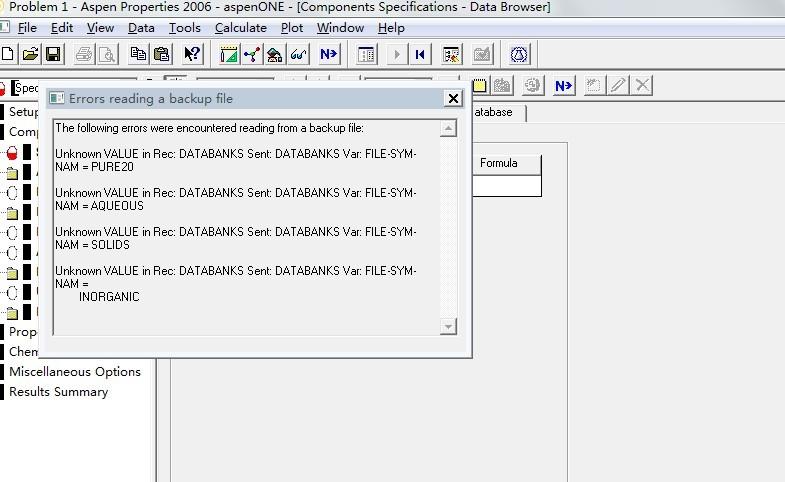Open the File menu
785x482 pixels.
pyautogui.click(x=27, y=28)
